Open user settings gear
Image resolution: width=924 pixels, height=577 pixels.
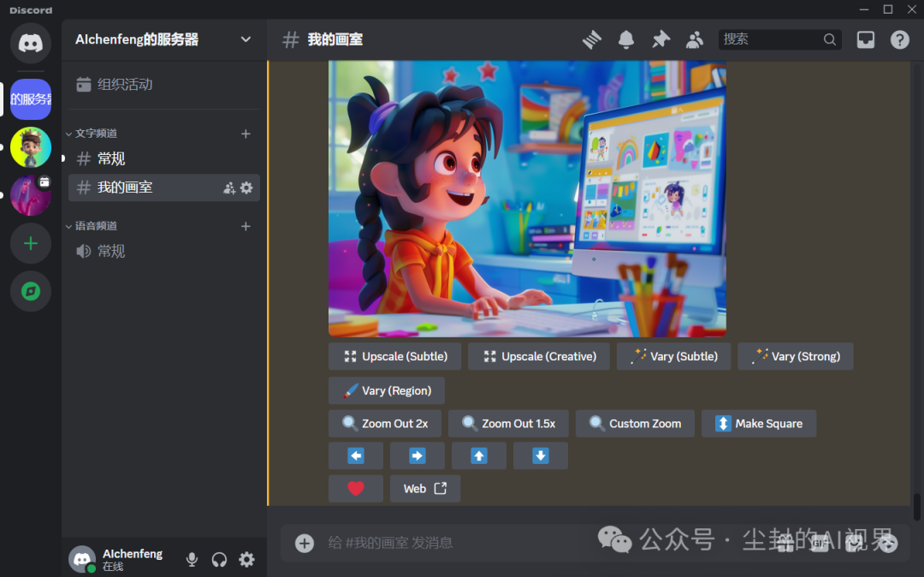pos(247,559)
